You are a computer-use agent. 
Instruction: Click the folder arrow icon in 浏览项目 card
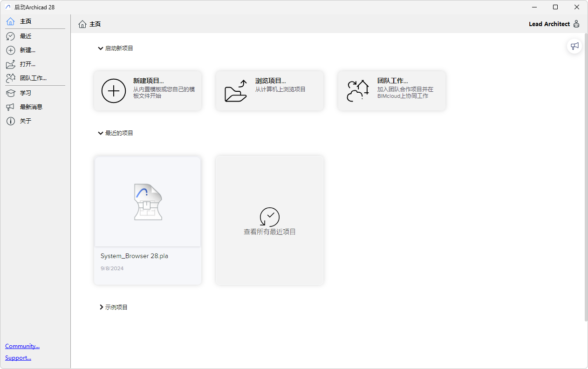click(x=236, y=90)
